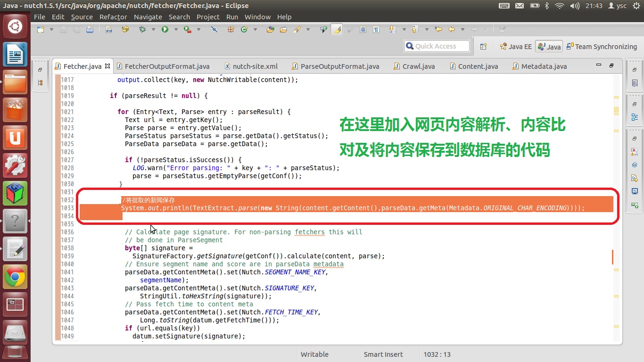Screen dimensions: 644x362
Task: Click the binary 010 toolbar icon
Action: [108, 30]
